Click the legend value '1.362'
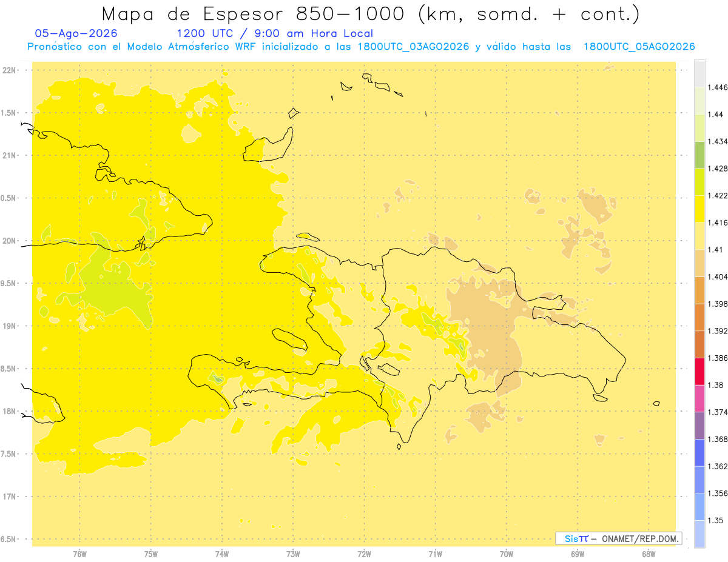 click(718, 466)
